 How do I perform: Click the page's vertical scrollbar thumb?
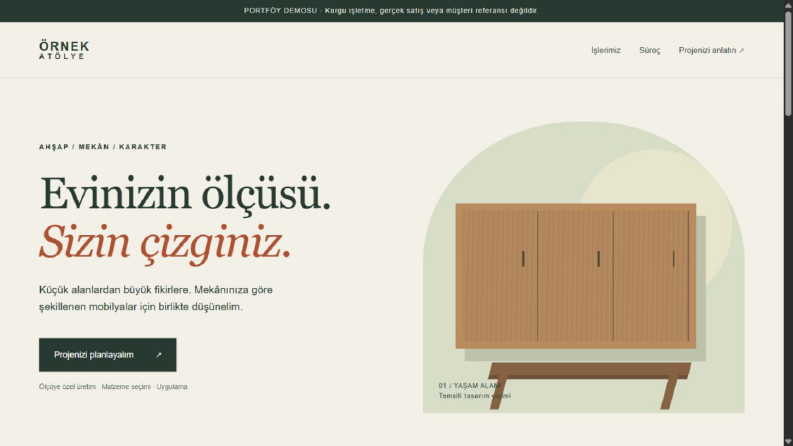pos(788,63)
